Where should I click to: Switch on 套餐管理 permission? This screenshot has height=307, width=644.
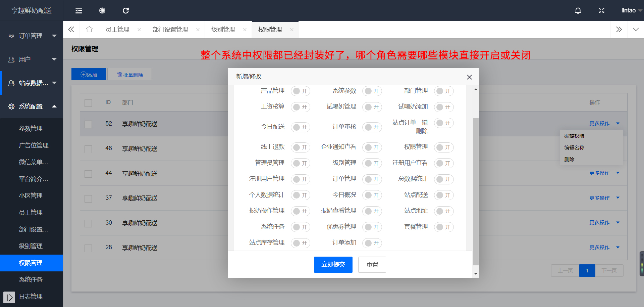point(444,227)
